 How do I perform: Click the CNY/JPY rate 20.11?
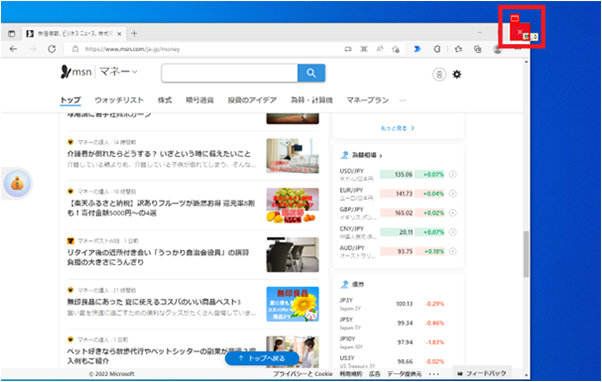(406, 232)
